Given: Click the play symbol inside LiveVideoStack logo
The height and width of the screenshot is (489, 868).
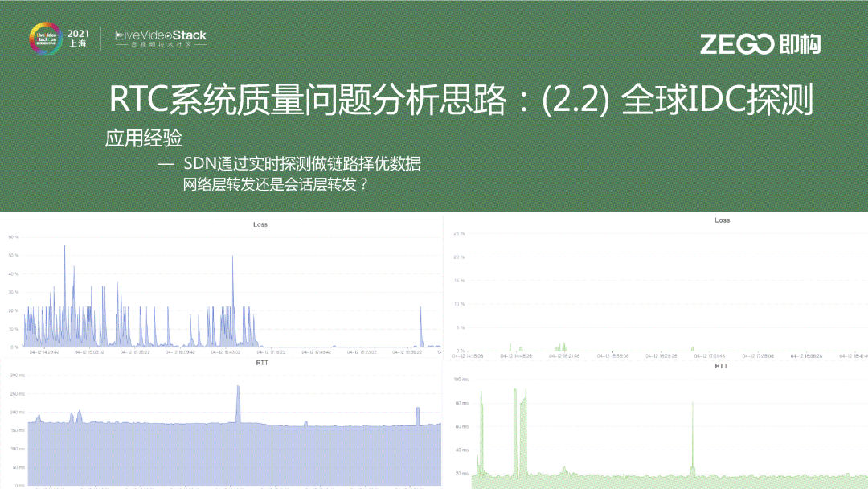Looking at the screenshot, I should click(x=167, y=35).
